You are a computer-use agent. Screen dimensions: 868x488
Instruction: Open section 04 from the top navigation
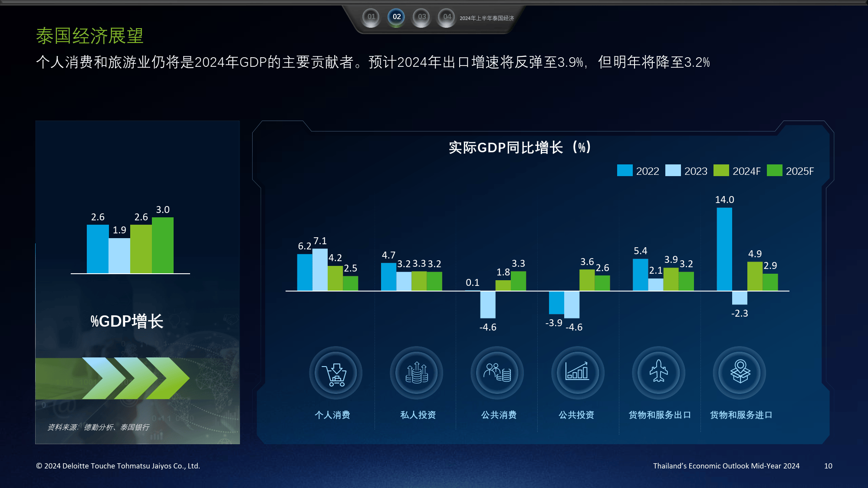point(446,17)
